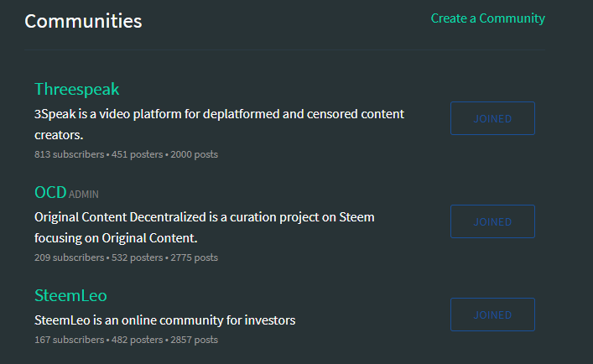Open the Threespeak community page
Screen dimensions: 593x364
77,90
